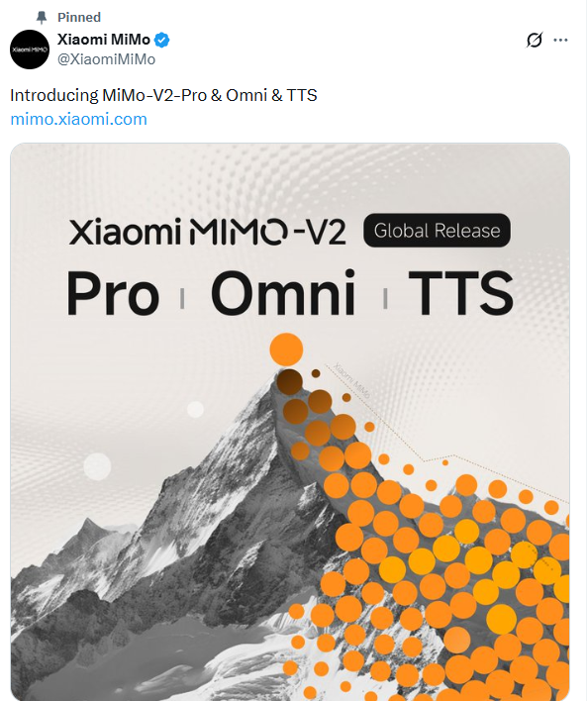Screen dimensions: 588x701
Task: Click the word Omni in the banner
Action: click(x=283, y=292)
